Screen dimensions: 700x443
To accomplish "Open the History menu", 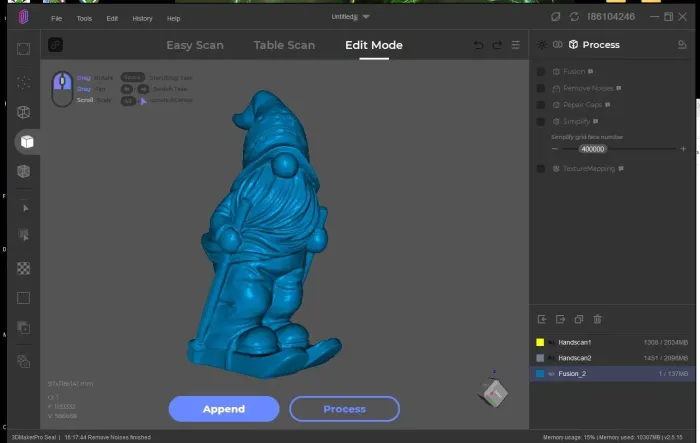I will tap(142, 18).
